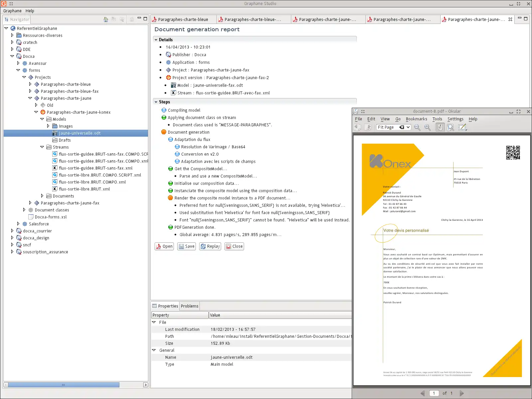The height and width of the screenshot is (399, 532).
Task: Click the forms application gear icon
Action: pos(25,70)
